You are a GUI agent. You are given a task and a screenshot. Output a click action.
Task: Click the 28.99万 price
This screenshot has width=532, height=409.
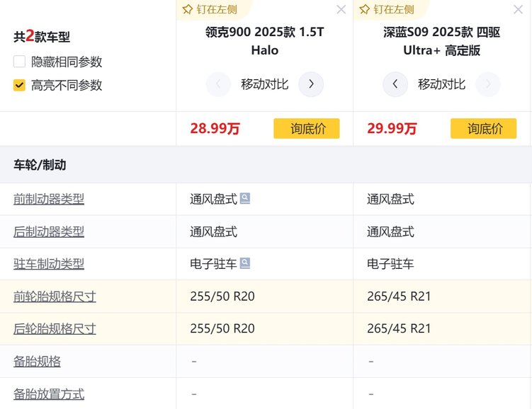[x=215, y=128]
